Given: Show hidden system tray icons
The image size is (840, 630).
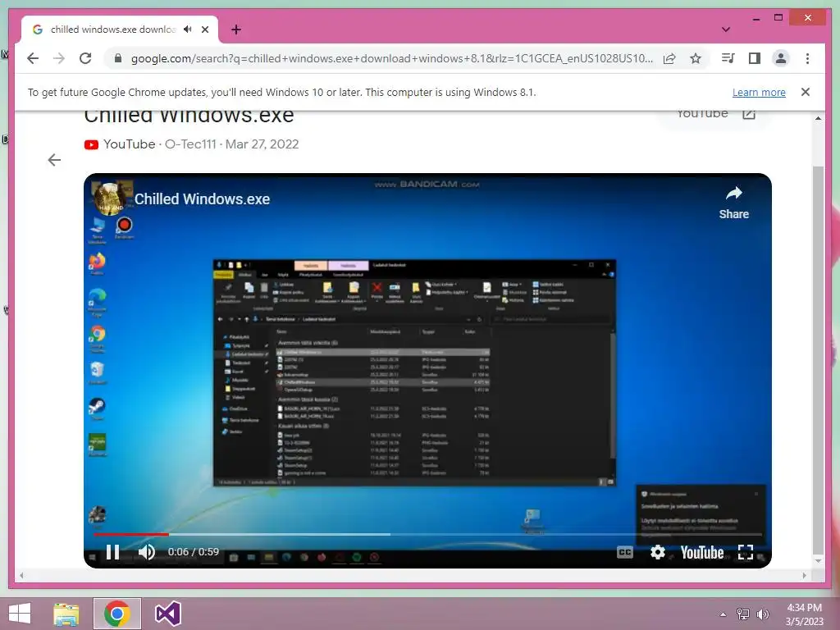Looking at the screenshot, I should 723,614.
